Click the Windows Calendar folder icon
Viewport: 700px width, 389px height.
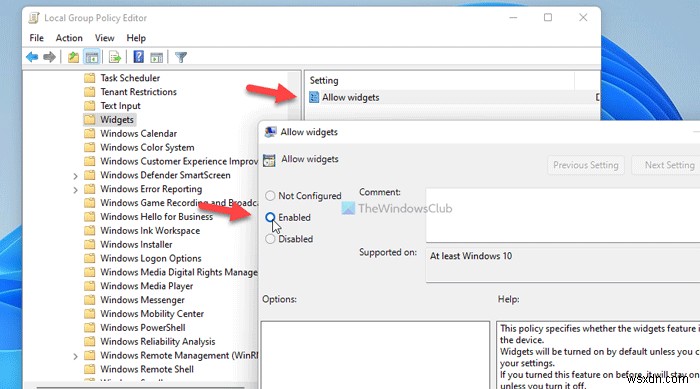click(90, 134)
